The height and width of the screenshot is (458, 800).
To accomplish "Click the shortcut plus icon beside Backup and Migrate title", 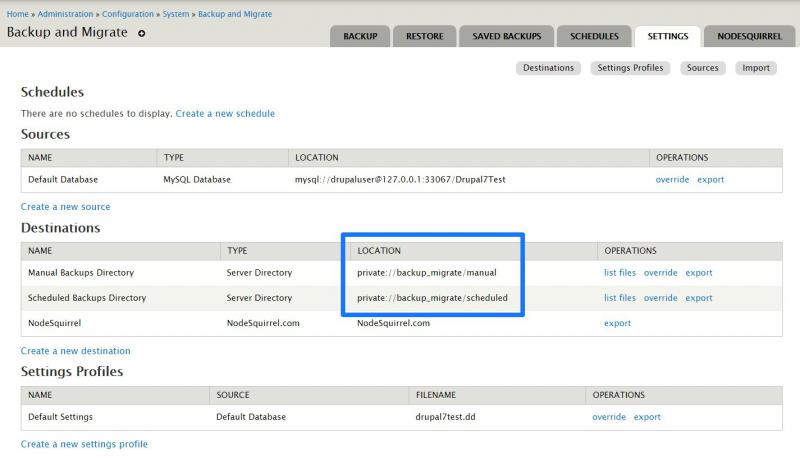I will tap(142, 33).
